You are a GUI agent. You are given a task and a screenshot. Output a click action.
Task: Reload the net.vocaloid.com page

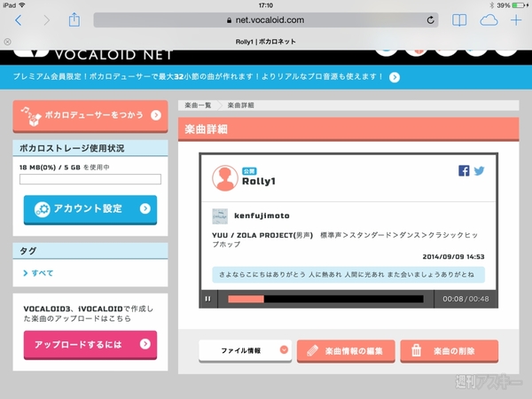pos(430,20)
